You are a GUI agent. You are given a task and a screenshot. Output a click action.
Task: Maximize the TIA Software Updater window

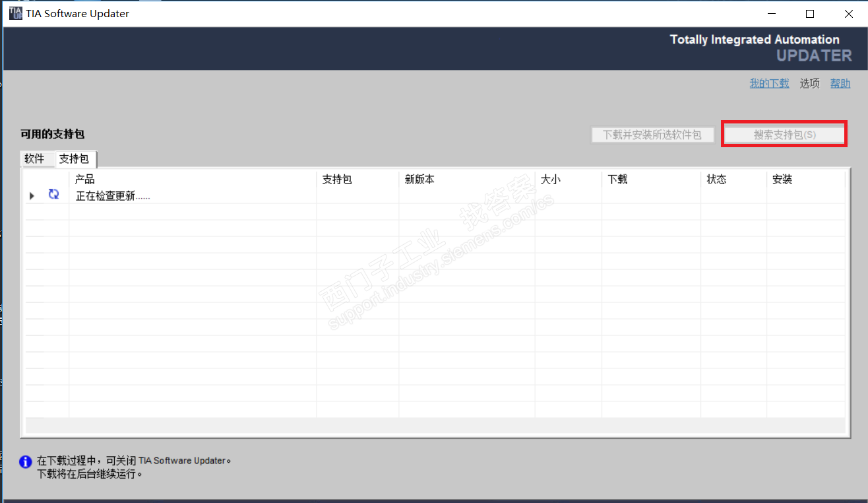pyautogui.click(x=810, y=14)
